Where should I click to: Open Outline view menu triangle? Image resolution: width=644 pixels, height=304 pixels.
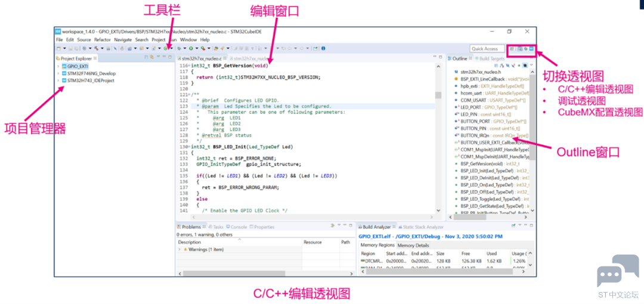click(x=531, y=65)
